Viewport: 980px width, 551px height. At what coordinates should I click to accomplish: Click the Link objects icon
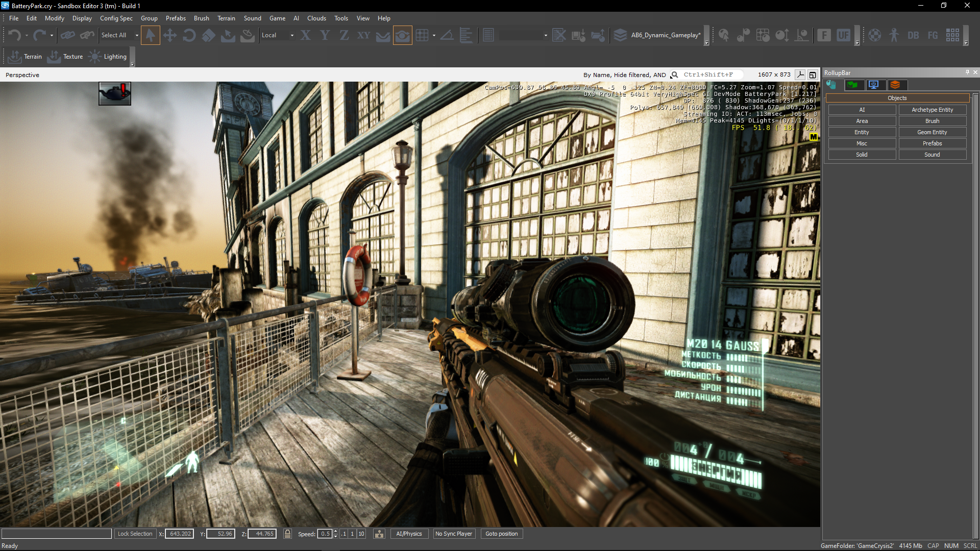[x=67, y=35]
